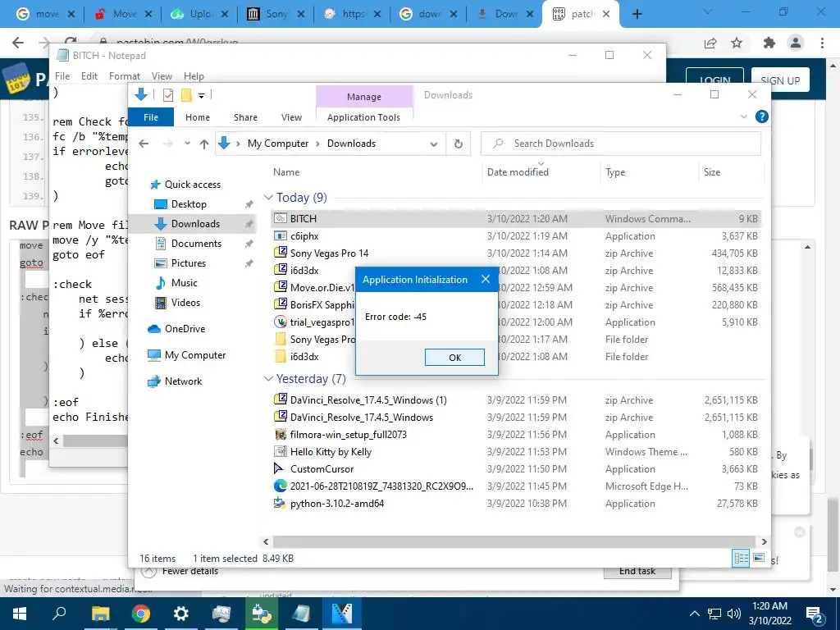This screenshot has width=840, height=630.
Task: Collapse the Yesterday (7) group
Action: pyautogui.click(x=268, y=379)
